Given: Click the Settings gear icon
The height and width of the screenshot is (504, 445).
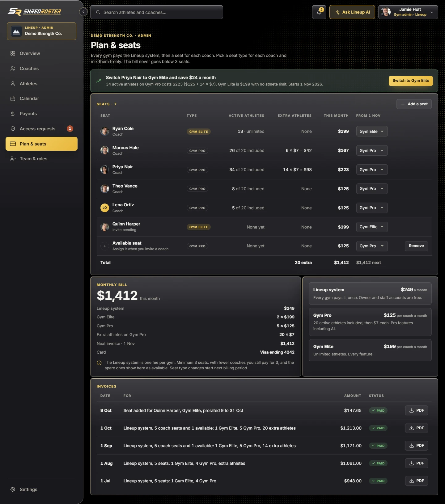Looking at the screenshot, I should click(x=13, y=489).
